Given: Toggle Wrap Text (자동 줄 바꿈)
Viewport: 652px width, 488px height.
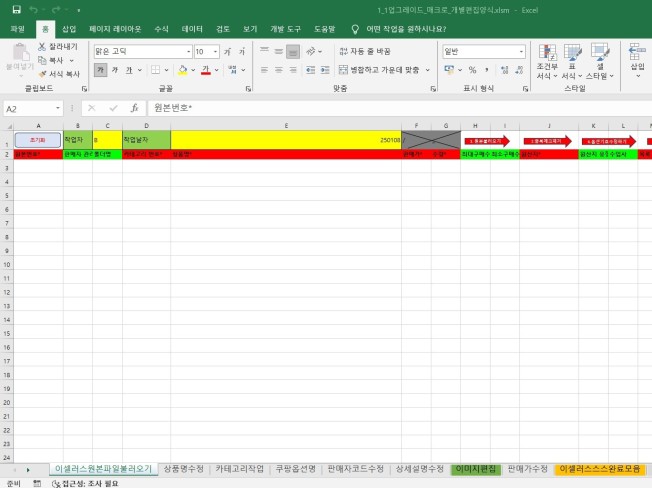Looking at the screenshot, I should (365, 50).
